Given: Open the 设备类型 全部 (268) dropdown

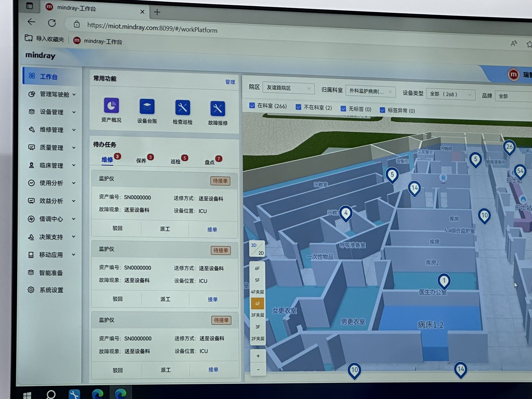Looking at the screenshot, I should point(450,94).
